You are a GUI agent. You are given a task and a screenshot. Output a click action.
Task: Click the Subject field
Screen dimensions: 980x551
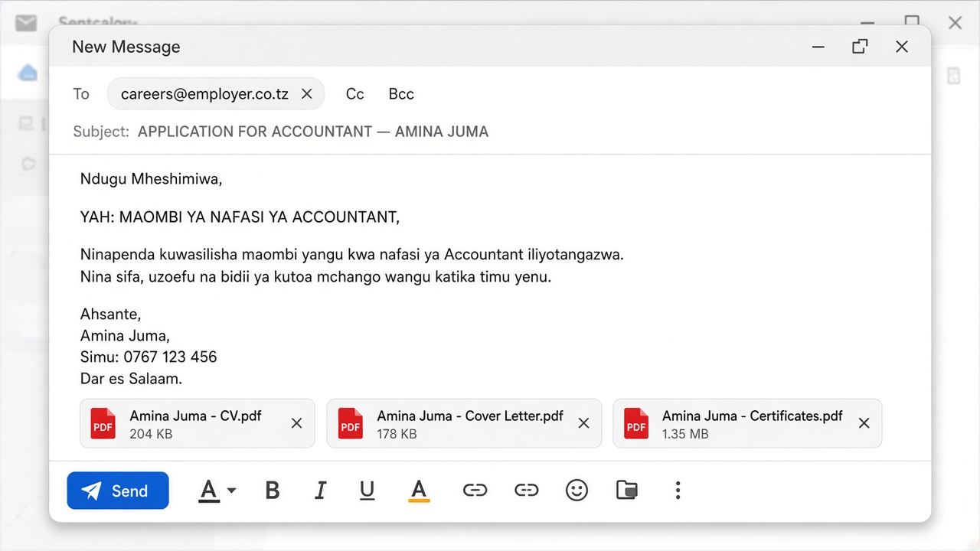pos(490,132)
